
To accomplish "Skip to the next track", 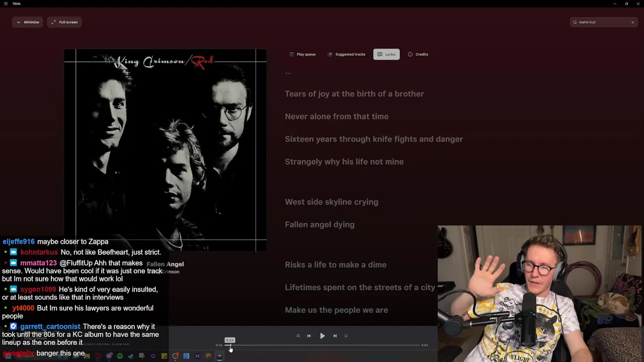I will coord(335,336).
